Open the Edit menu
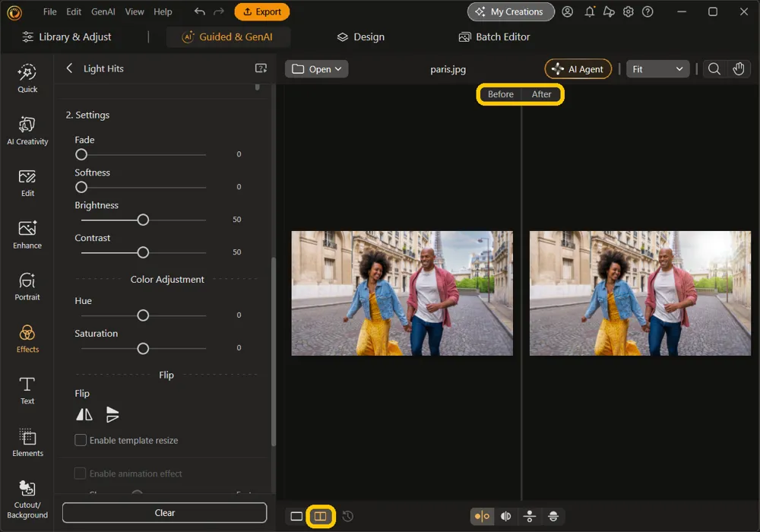The height and width of the screenshot is (532, 760). pos(74,11)
